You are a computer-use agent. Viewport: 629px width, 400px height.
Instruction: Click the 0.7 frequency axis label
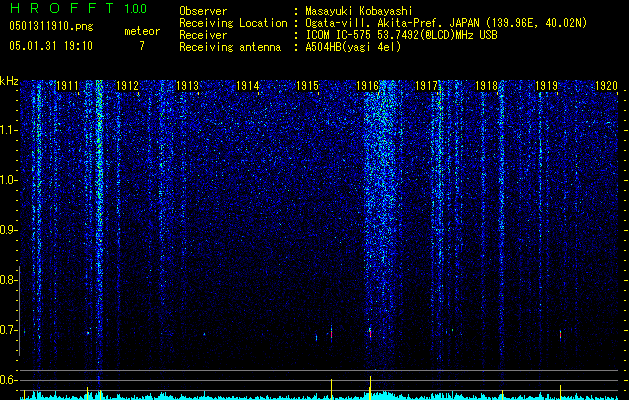tap(8, 330)
